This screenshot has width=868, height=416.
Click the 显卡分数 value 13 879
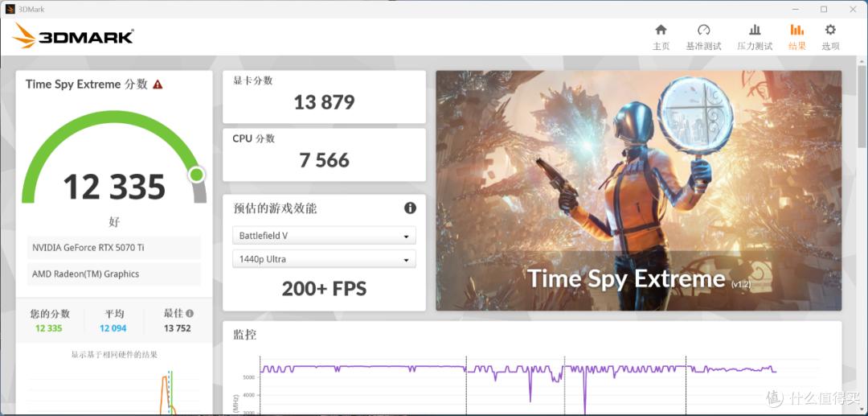(325, 102)
